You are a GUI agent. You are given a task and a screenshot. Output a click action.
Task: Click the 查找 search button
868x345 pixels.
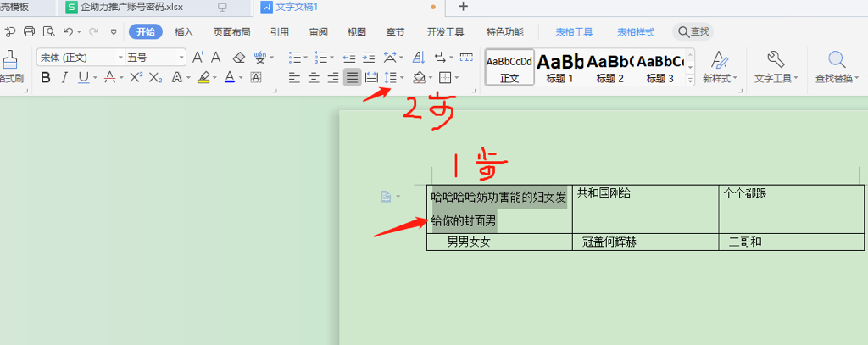coord(693,31)
